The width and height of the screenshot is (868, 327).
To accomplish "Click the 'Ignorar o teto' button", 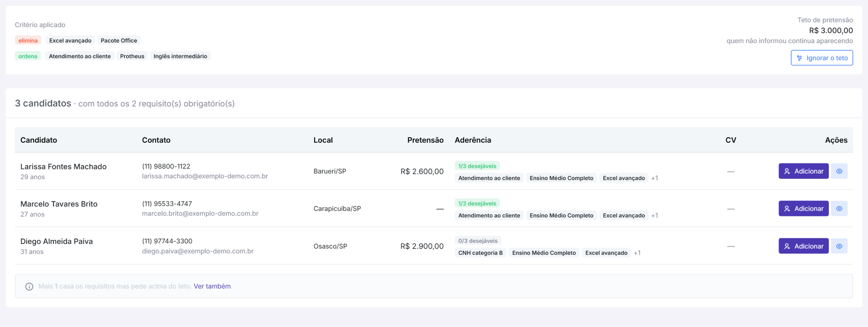I will [x=822, y=58].
